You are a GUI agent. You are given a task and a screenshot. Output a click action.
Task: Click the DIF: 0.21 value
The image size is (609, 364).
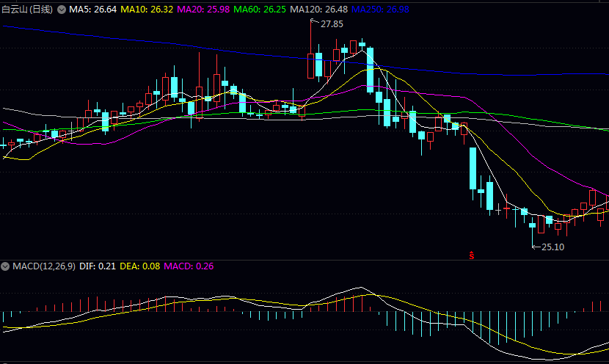point(97,266)
